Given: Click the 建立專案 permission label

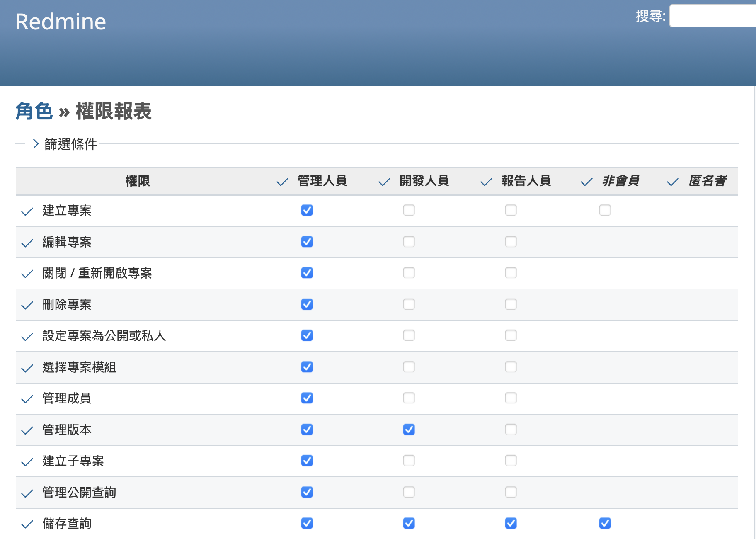Looking at the screenshot, I should [x=67, y=211].
